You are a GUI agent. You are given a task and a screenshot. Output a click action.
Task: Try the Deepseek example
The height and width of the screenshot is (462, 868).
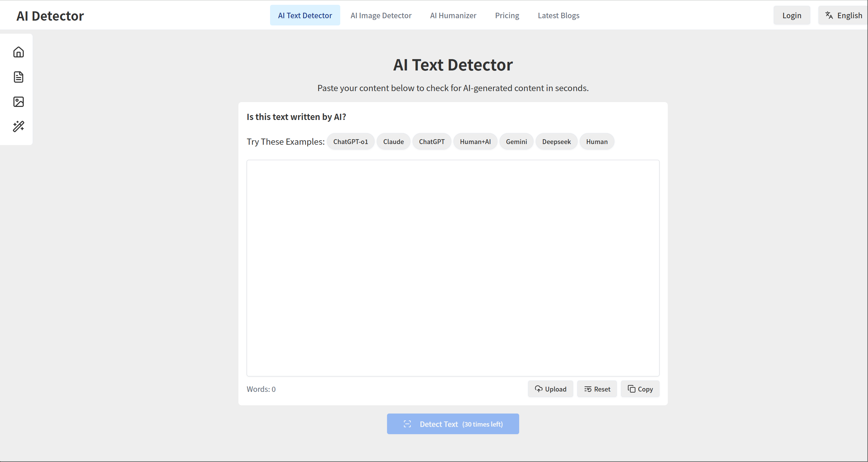point(556,142)
